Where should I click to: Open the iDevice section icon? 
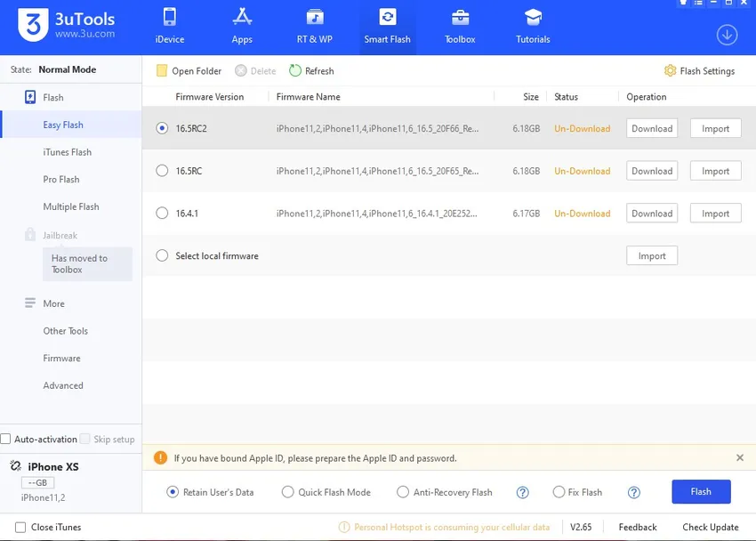(169, 18)
